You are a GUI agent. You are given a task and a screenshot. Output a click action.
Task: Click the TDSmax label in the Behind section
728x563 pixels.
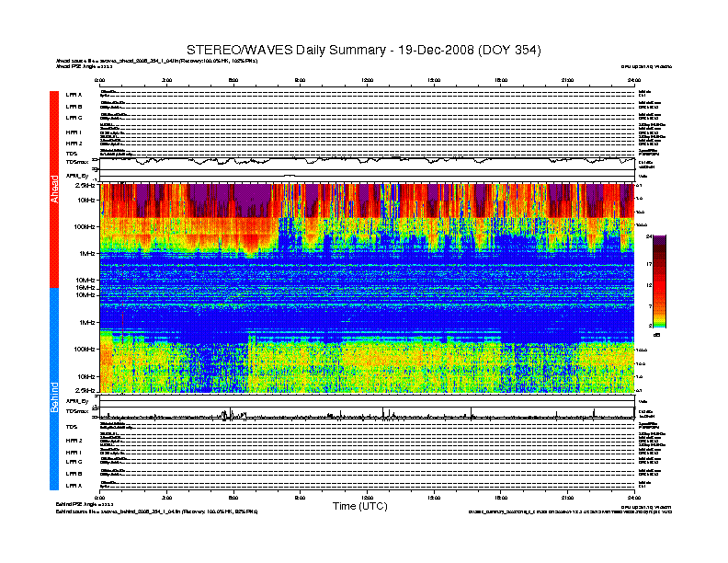point(76,411)
